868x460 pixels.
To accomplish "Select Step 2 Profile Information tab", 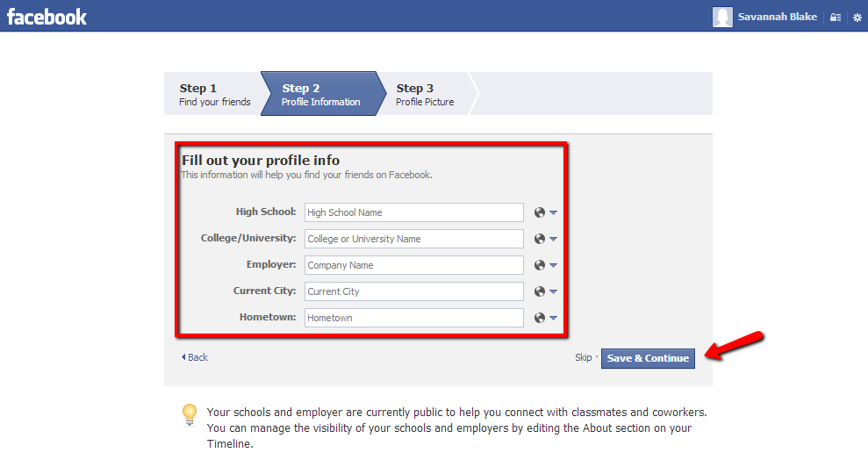I will coord(321,94).
